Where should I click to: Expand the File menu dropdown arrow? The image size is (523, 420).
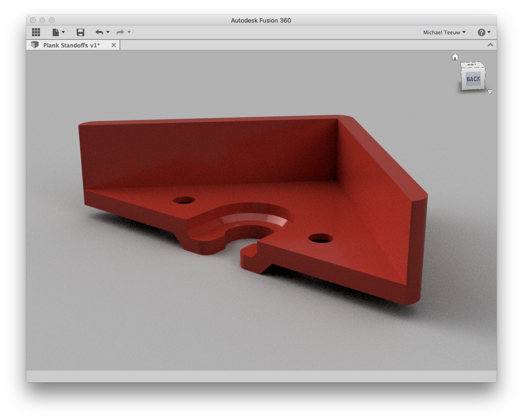[x=63, y=32]
